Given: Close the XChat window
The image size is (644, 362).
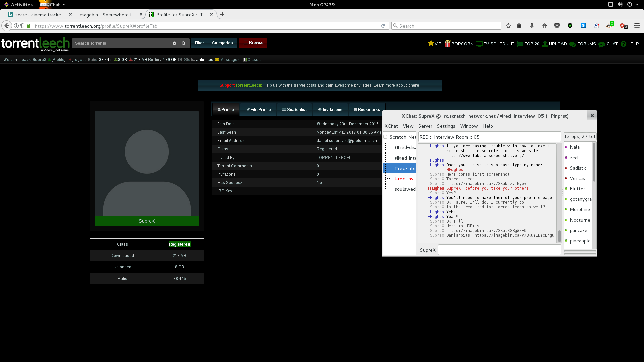Looking at the screenshot, I should pos(592,116).
